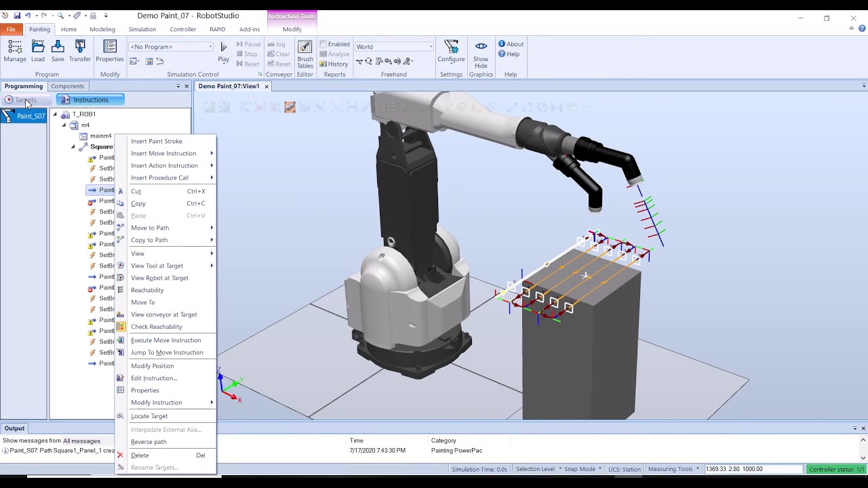This screenshot has height=488, width=868.
Task: Switch to the Components panel tab
Action: (67, 86)
